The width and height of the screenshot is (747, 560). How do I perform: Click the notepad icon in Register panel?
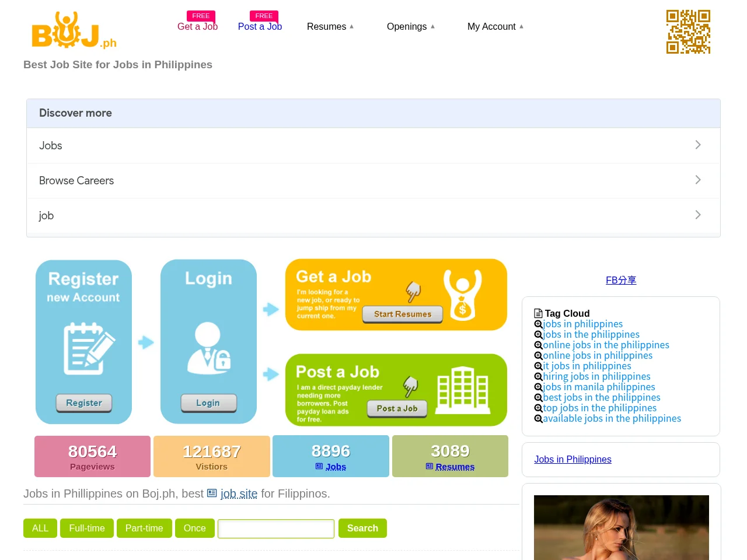tap(89, 348)
